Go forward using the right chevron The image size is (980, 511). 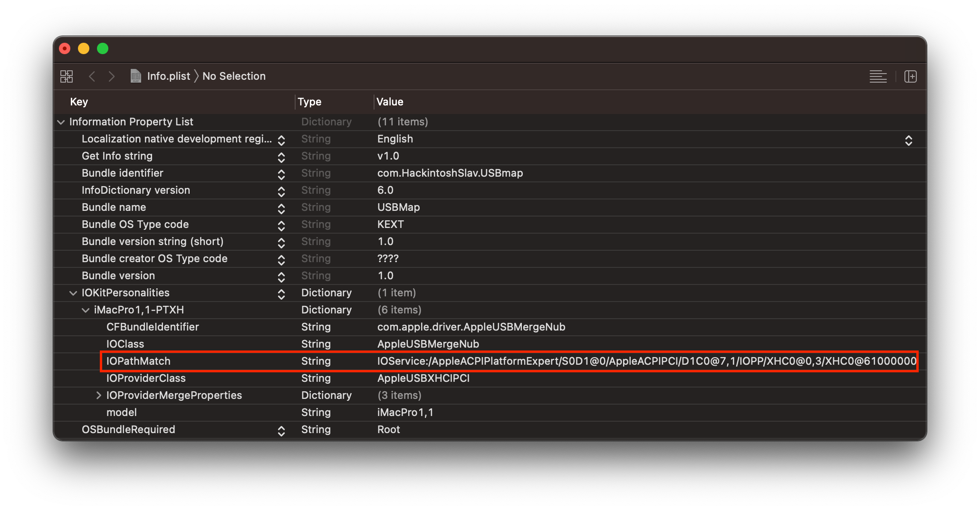pyautogui.click(x=112, y=76)
